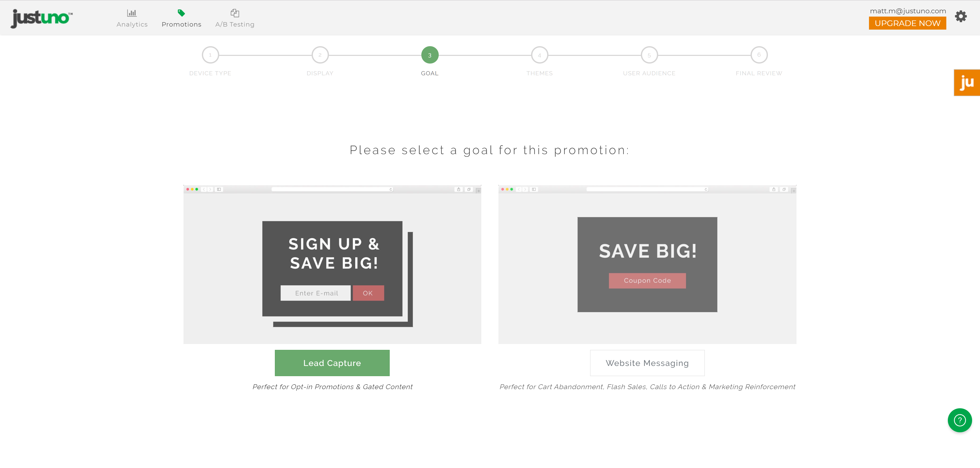
Task: Go to step 2 Display circle
Action: point(320,55)
